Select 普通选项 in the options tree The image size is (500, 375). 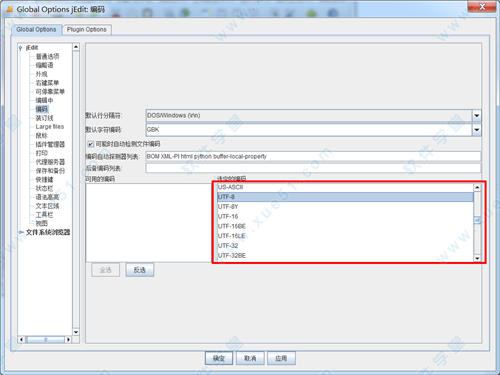click(x=47, y=56)
